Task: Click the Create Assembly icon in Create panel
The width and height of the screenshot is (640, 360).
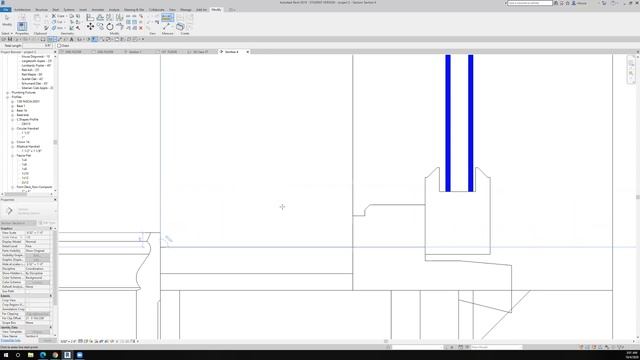Action: coord(180,27)
